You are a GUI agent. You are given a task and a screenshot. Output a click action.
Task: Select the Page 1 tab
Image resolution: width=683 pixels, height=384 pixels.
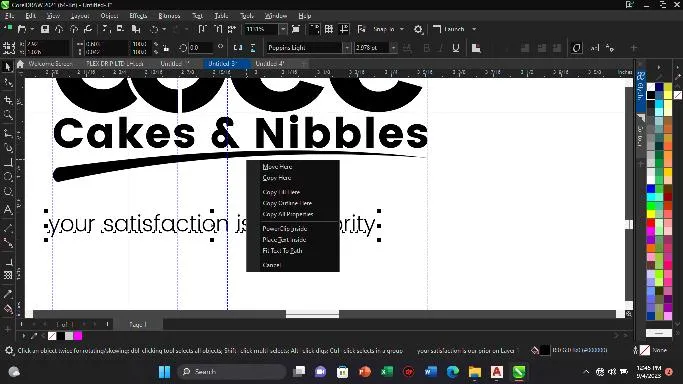tap(138, 324)
